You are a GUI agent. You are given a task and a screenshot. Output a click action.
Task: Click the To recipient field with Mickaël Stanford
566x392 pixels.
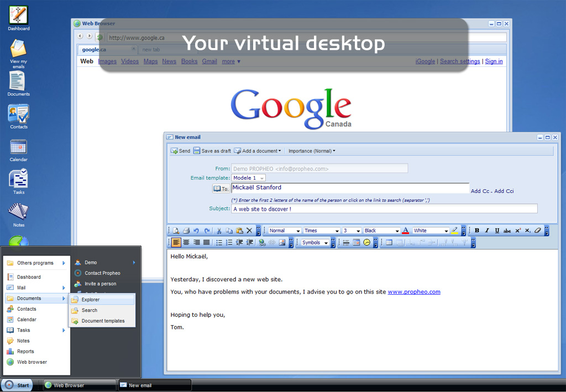[350, 187]
